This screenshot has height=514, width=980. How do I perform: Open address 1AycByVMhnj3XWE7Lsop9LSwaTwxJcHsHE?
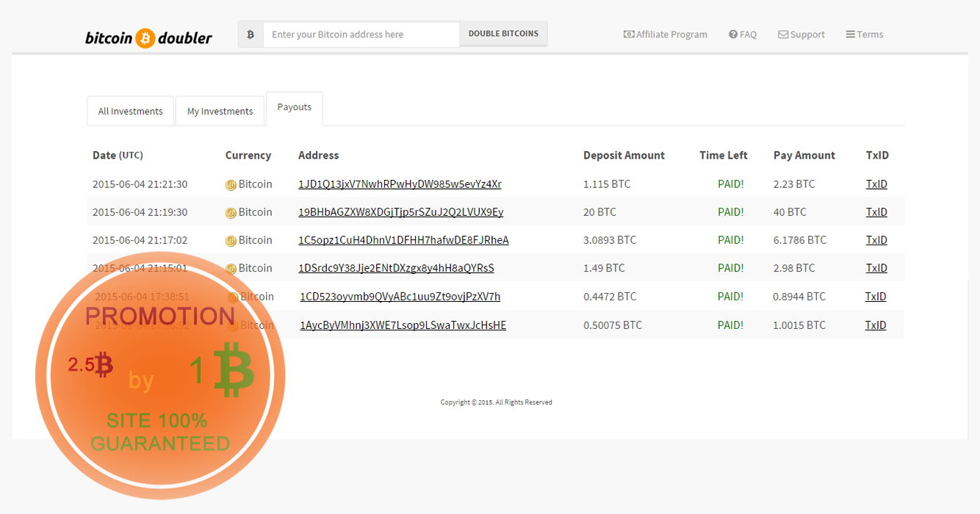(x=403, y=325)
